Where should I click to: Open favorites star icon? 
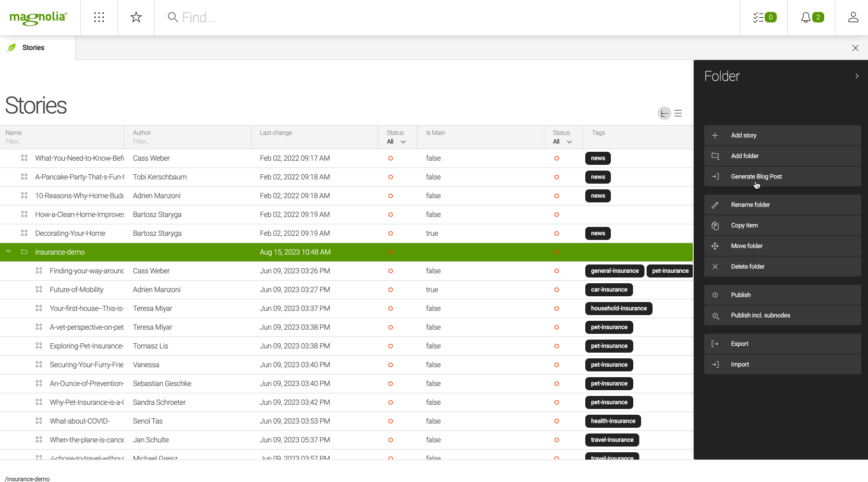pos(136,18)
